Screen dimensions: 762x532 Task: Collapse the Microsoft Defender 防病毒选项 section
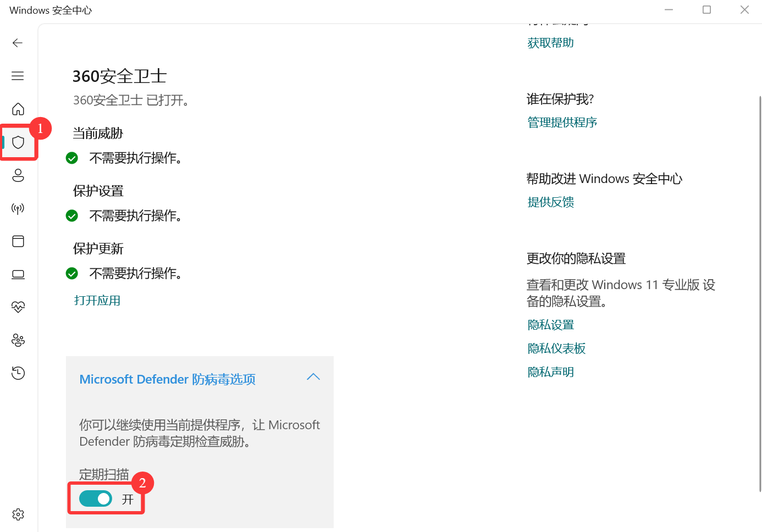point(313,377)
